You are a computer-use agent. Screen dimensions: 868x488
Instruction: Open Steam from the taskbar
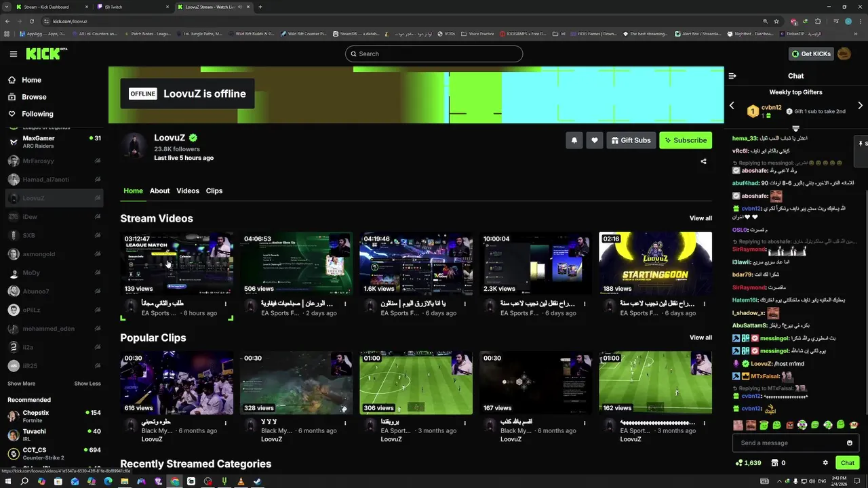(257, 481)
